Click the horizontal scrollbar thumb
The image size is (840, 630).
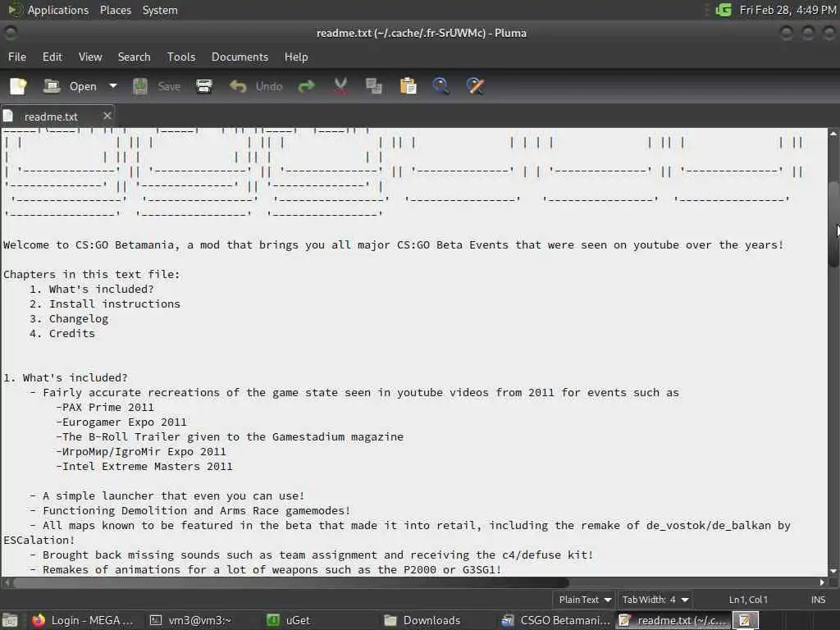(x=291, y=582)
